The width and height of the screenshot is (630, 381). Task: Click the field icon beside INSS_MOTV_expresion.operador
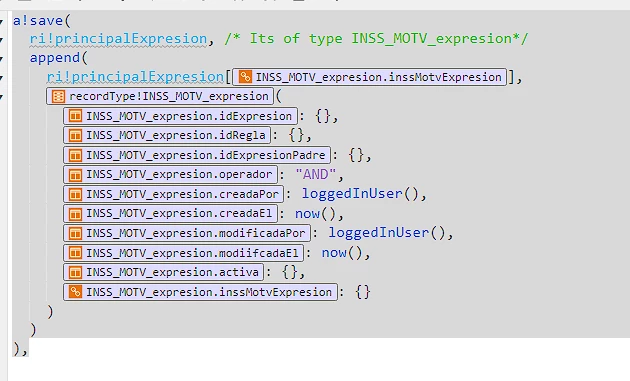(x=75, y=174)
